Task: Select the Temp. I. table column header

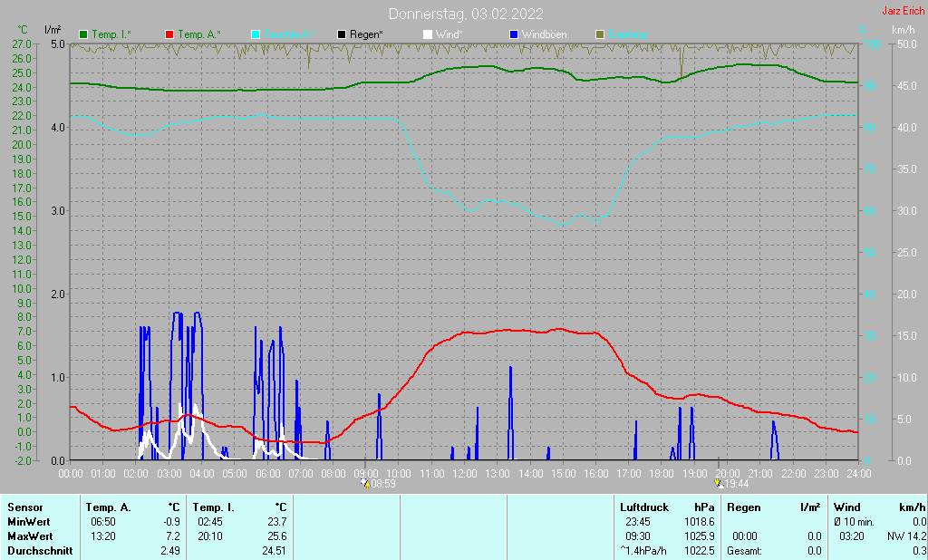Action: click(212, 507)
